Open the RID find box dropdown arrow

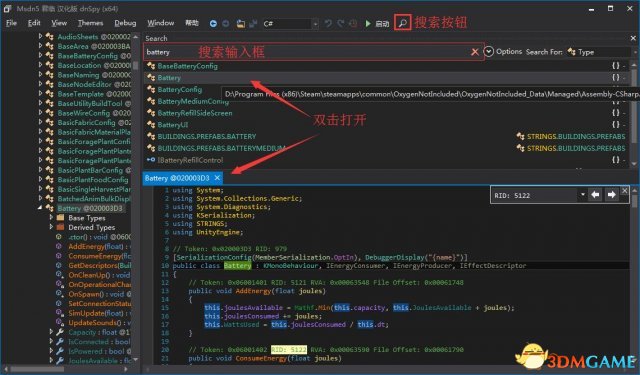(582, 195)
